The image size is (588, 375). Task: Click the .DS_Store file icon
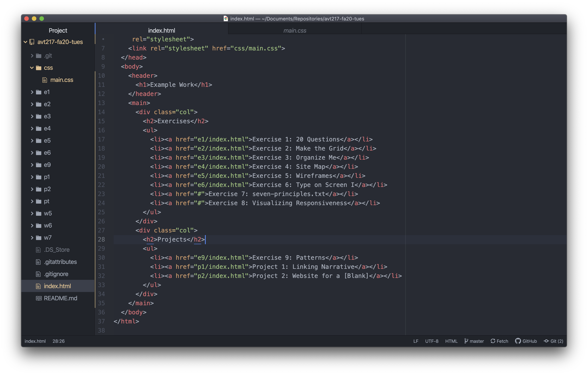pyautogui.click(x=38, y=250)
